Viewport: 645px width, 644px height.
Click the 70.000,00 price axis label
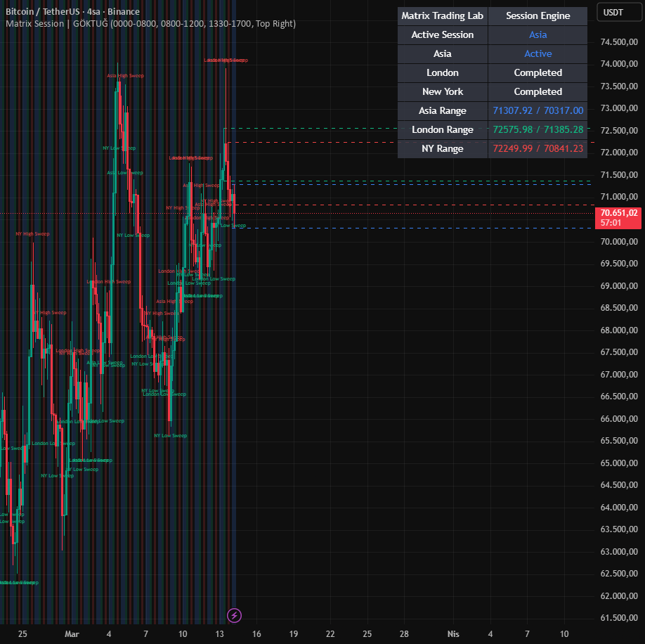pos(619,241)
